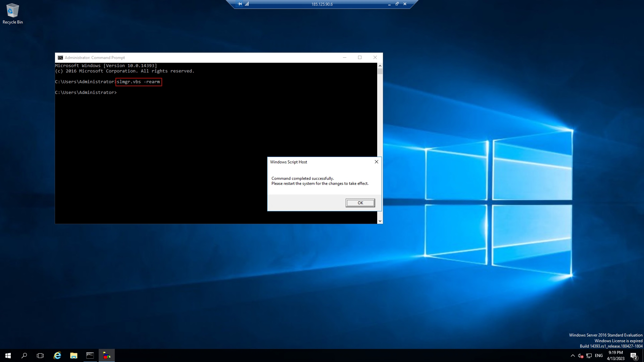Open taskbar Search magnifier
Screen dimensions: 644x362
(x=24, y=356)
